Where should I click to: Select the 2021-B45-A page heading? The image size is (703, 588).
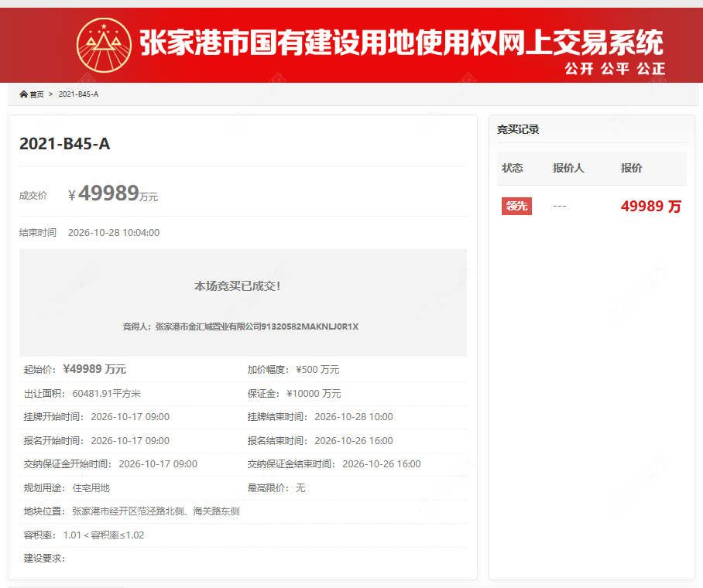(64, 144)
